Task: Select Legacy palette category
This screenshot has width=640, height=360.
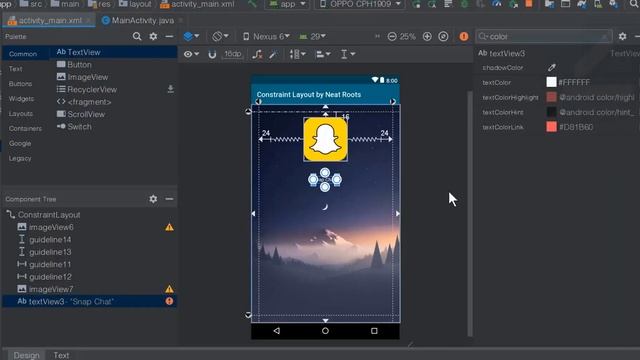Action: pyautogui.click(x=20, y=158)
